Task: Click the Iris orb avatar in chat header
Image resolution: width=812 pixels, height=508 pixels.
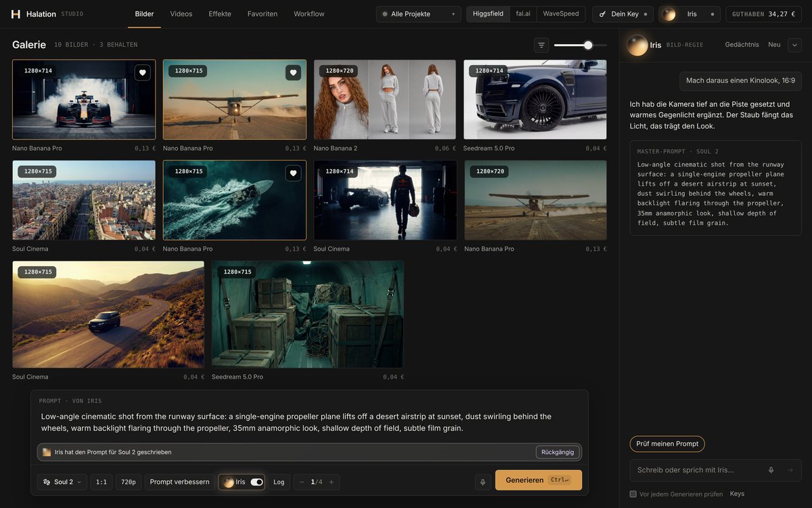Action: pos(637,45)
